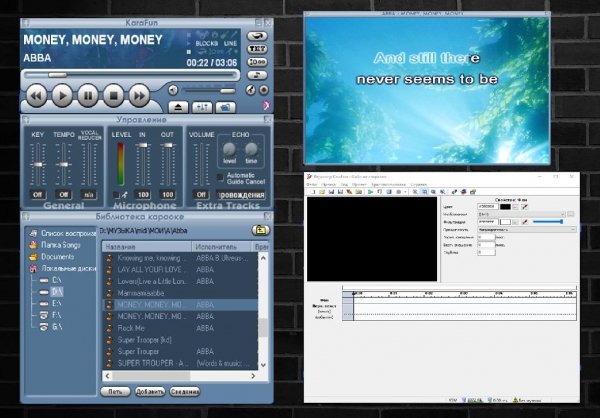Select Documents in the library tree
This screenshot has width=600, height=418.
52,257
